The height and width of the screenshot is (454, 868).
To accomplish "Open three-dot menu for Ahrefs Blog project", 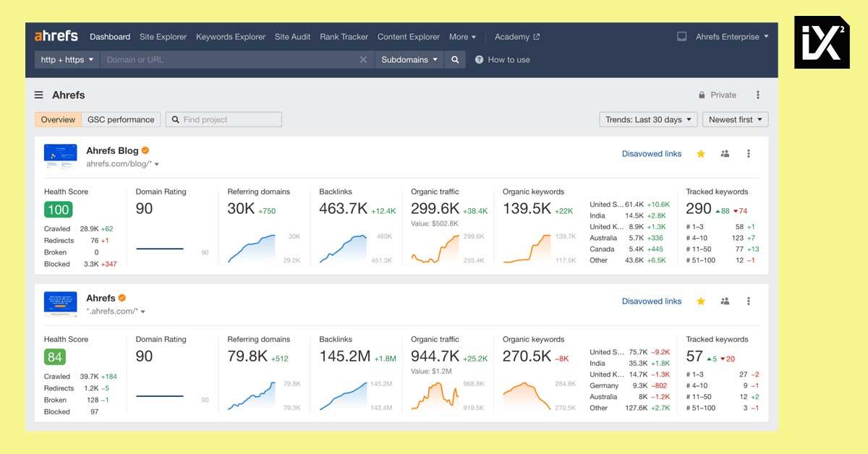I will tap(749, 154).
